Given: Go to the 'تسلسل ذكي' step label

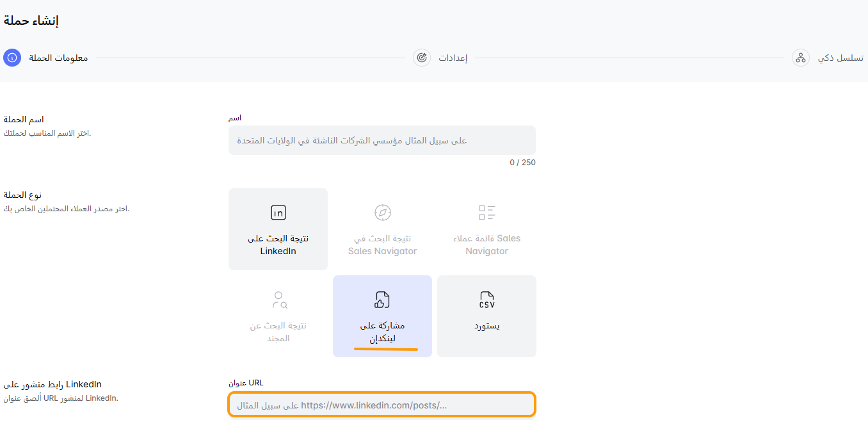Looking at the screenshot, I should point(840,58).
